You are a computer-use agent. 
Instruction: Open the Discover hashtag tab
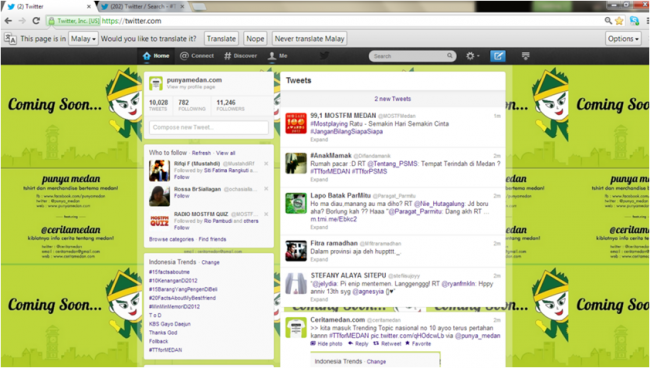[x=240, y=56]
